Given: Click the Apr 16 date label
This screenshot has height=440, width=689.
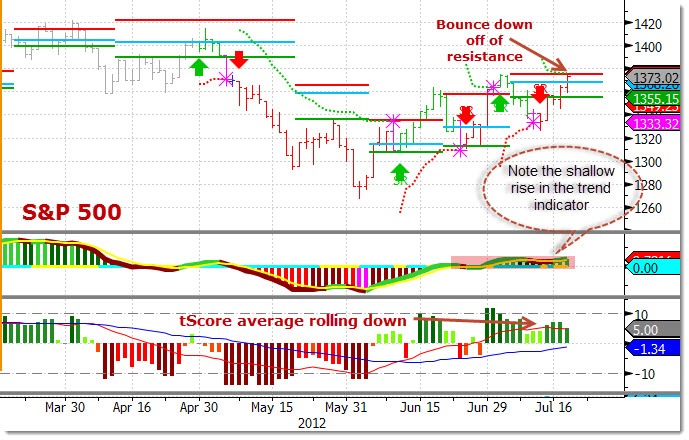Looking at the screenshot, I should tap(132, 407).
